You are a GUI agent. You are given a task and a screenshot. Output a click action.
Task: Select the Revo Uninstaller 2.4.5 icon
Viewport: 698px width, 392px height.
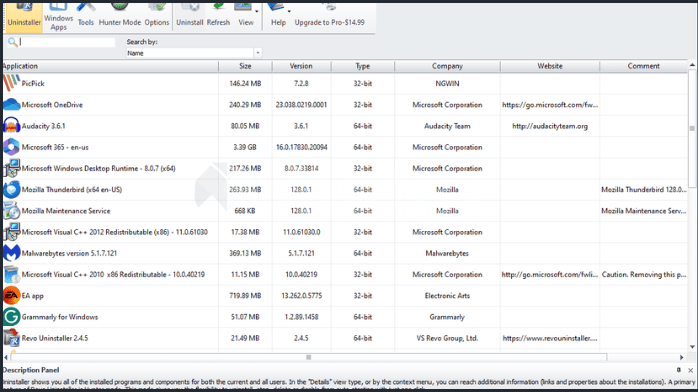point(12,338)
